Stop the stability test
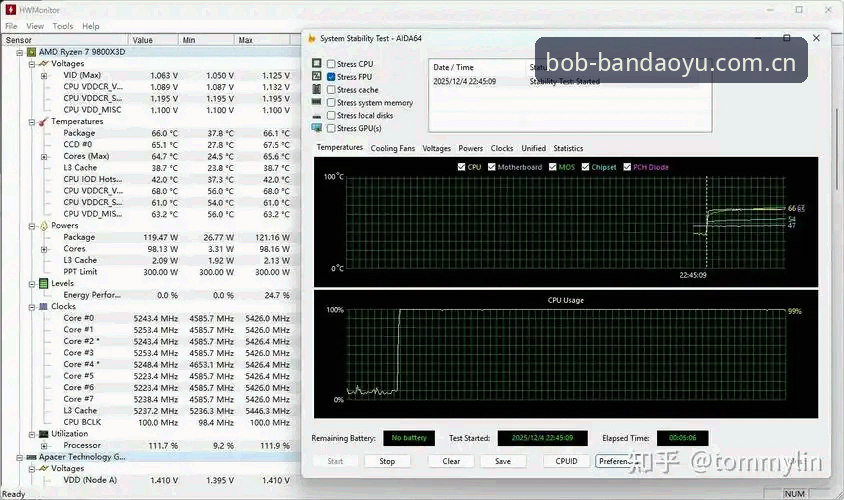This screenshot has height=500, width=844. coord(387,461)
